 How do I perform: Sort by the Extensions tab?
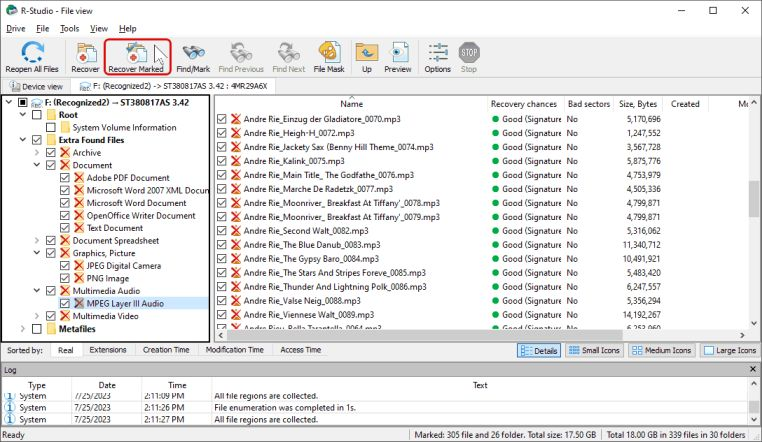click(108, 350)
